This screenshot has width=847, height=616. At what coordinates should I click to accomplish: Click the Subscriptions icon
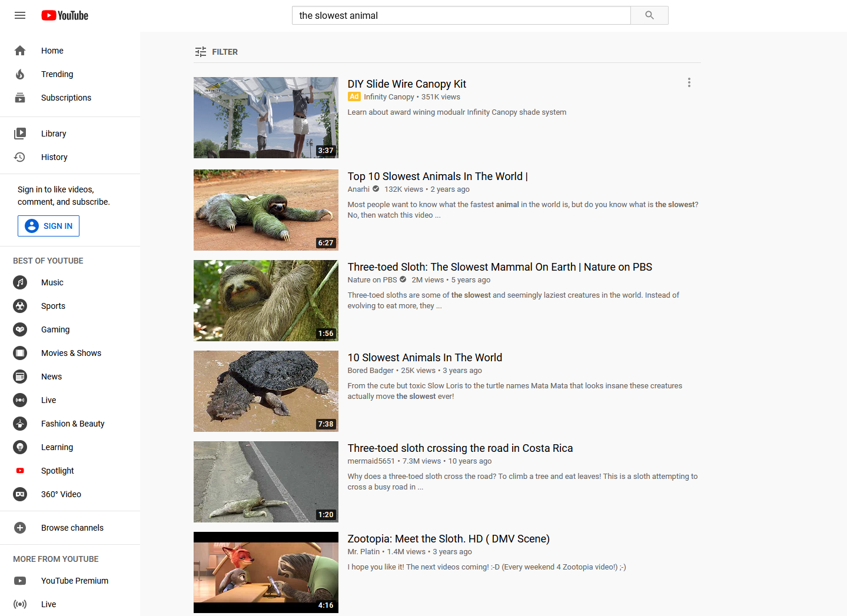(x=20, y=98)
